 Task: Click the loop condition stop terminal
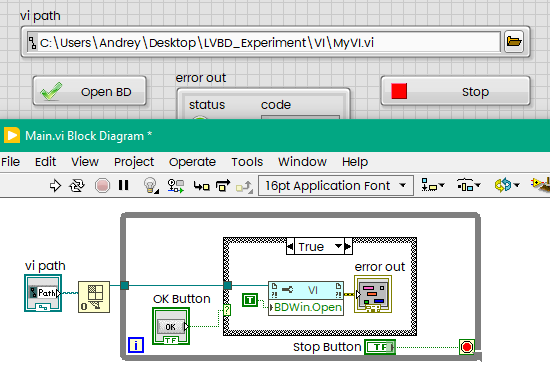[467, 347]
